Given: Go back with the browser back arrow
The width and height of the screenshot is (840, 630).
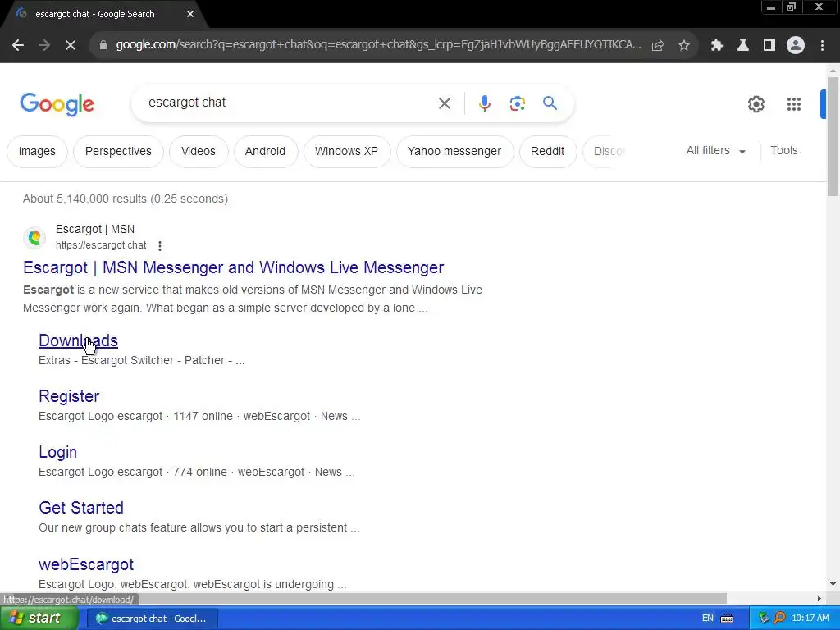Looking at the screenshot, I should 18,46.
